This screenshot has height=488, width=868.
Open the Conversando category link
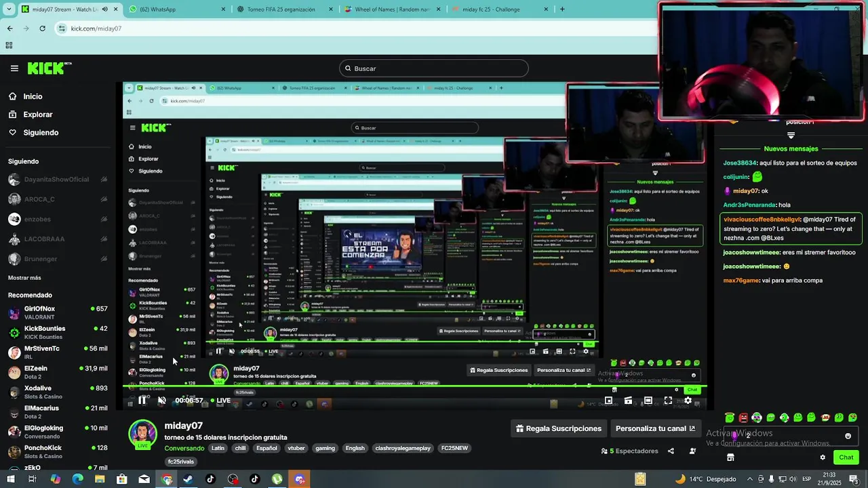click(184, 448)
